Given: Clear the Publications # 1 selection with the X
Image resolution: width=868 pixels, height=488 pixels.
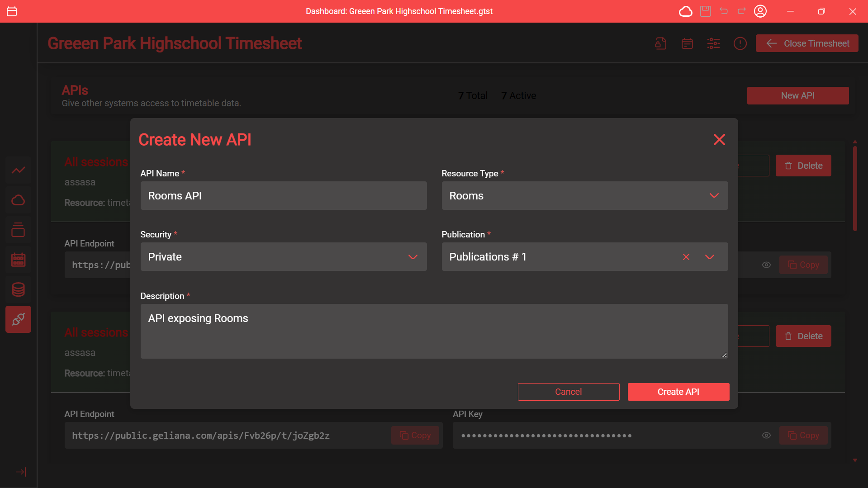Looking at the screenshot, I should point(686,257).
